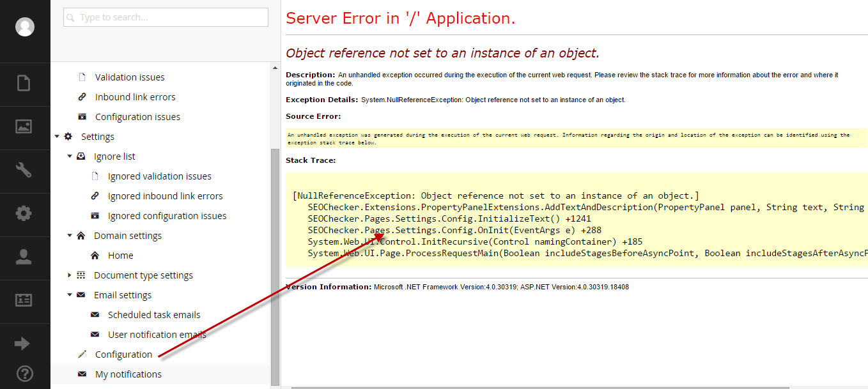Open Scheduled task emails
The image size is (868, 389).
pos(154,315)
